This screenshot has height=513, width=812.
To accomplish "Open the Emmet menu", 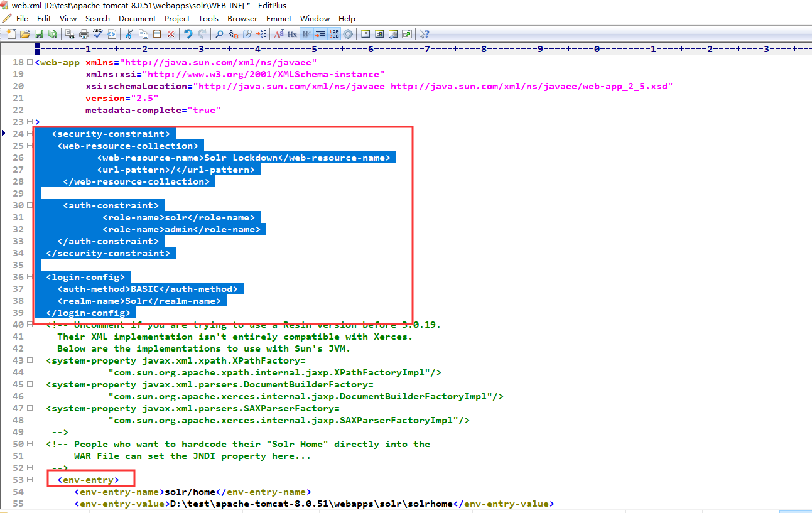I will 279,18.
